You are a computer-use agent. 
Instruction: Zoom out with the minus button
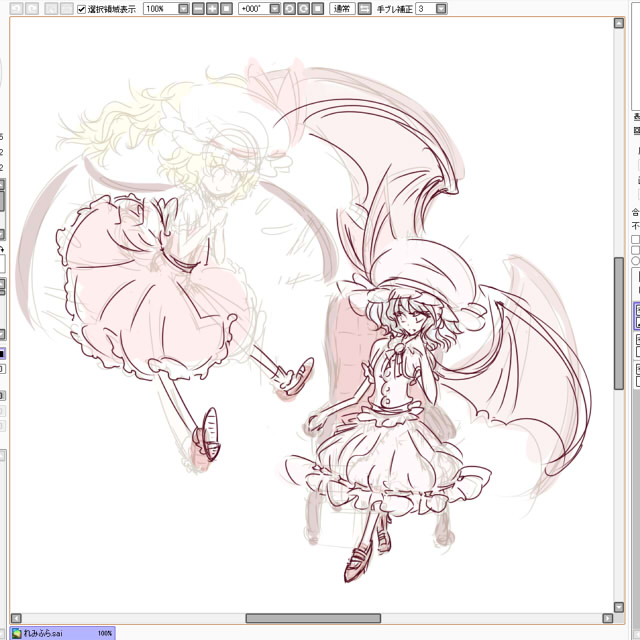[x=198, y=9]
